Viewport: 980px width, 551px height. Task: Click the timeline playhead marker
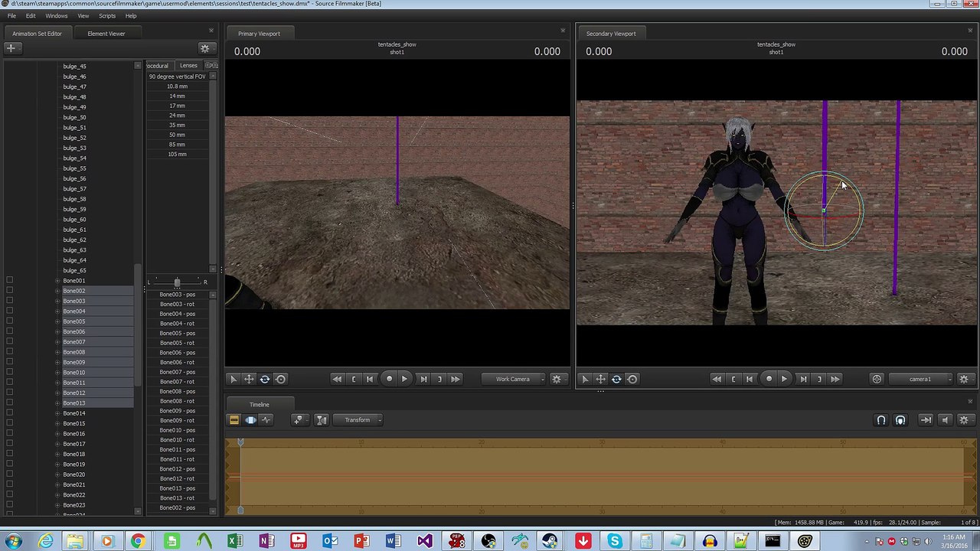click(x=240, y=442)
